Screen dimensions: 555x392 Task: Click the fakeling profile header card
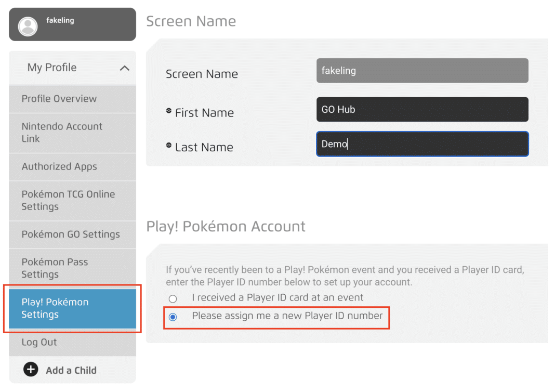[72, 24]
